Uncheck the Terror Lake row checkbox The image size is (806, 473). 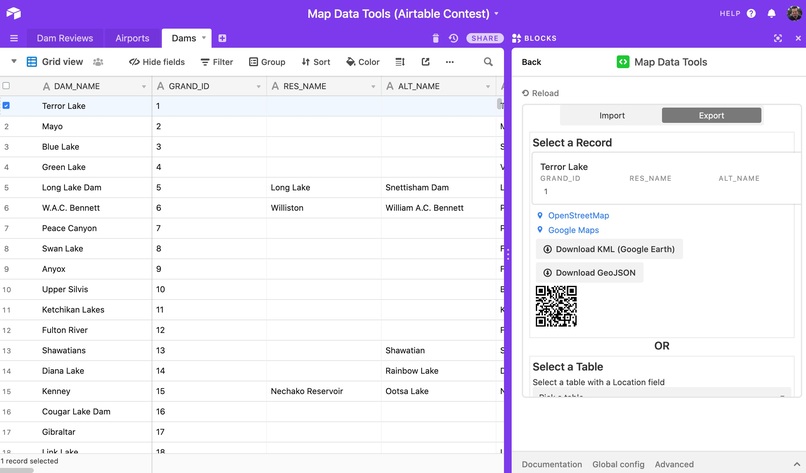[x=6, y=105]
